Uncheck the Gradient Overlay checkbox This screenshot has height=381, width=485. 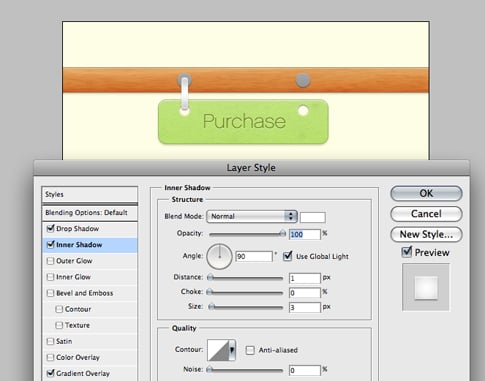pyautogui.click(x=50, y=373)
